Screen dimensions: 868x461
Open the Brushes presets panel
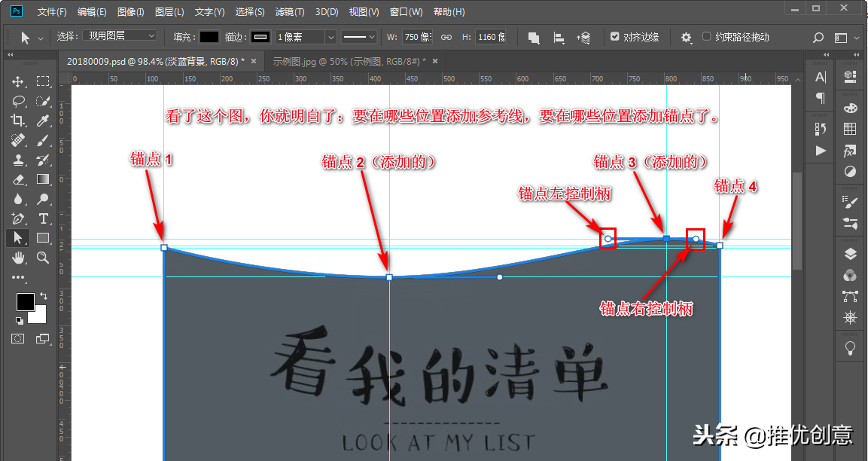coord(850,223)
